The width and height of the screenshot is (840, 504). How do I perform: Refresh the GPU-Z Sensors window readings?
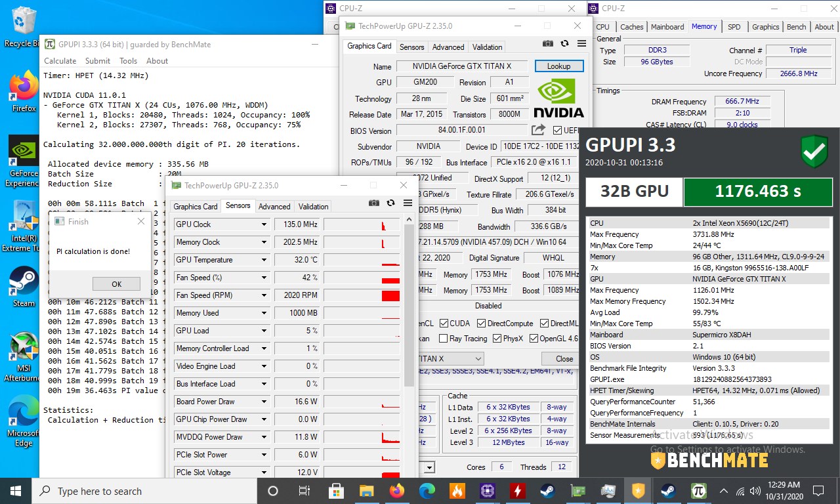pyautogui.click(x=391, y=203)
